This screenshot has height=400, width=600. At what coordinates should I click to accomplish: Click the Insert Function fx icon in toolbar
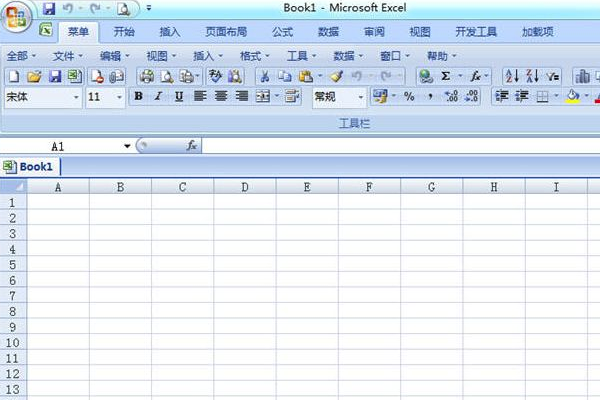(475, 76)
